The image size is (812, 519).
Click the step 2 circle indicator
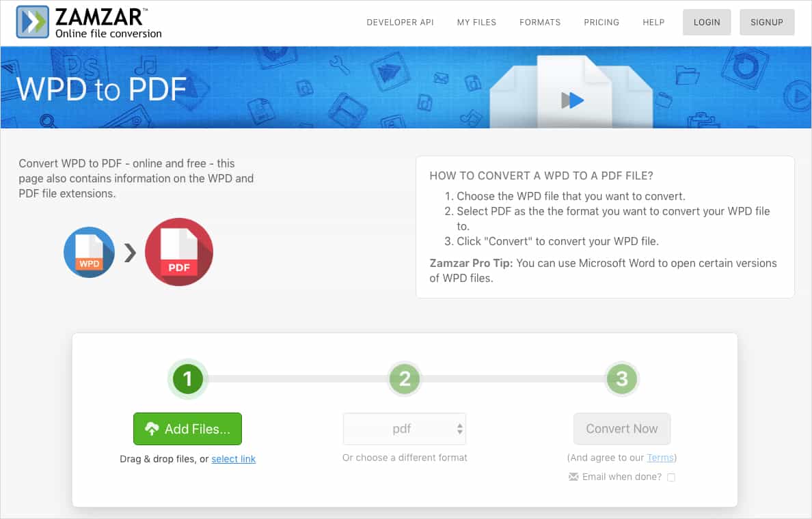point(405,379)
